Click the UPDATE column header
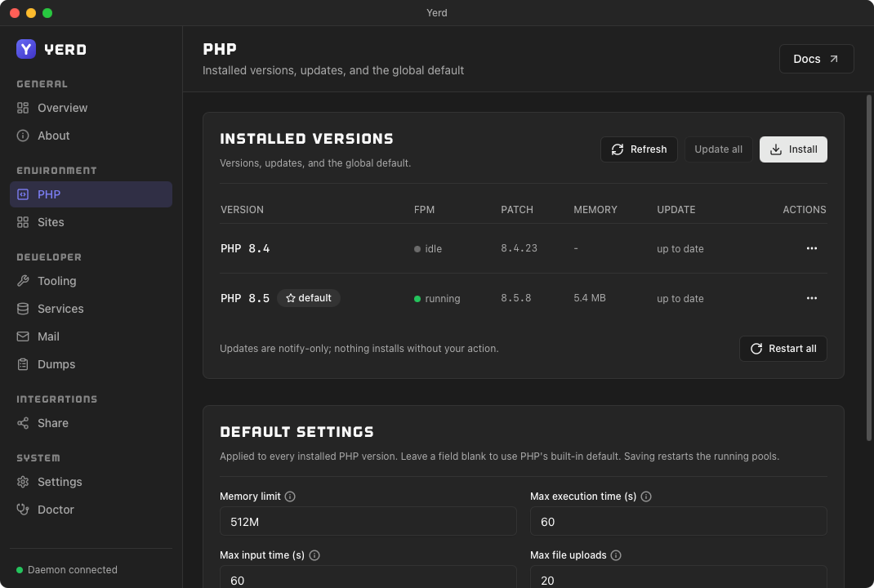The image size is (874, 588). point(676,210)
